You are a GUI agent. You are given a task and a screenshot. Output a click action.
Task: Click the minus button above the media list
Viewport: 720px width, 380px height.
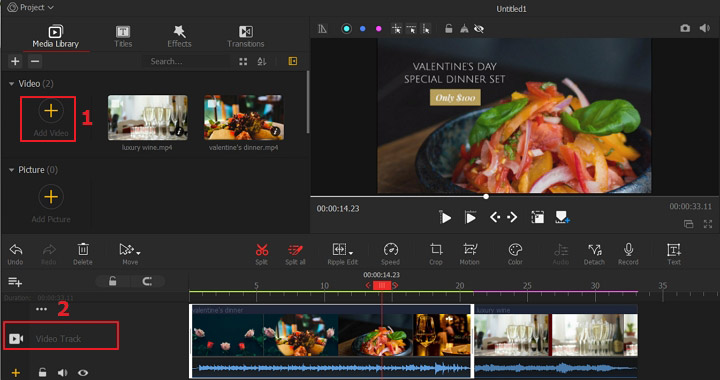[35, 61]
